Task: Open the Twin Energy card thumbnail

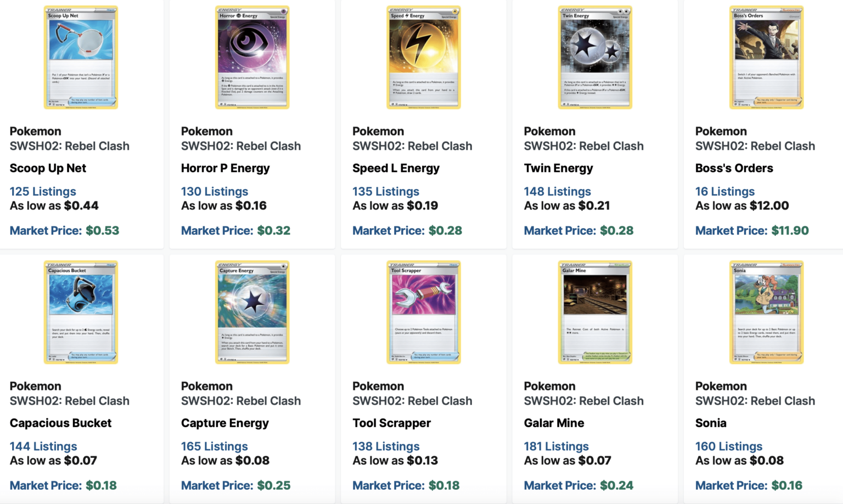Action: point(594,57)
